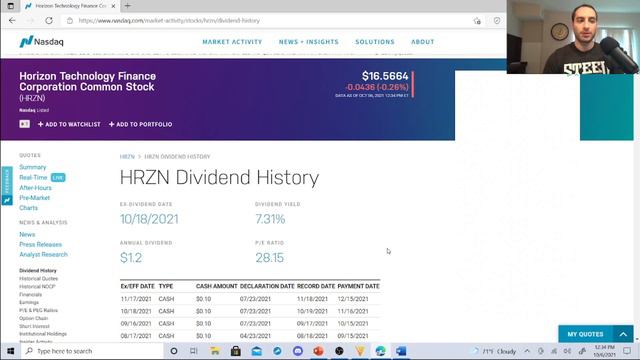Open PowerPoint from the taskbar

(x=318, y=351)
